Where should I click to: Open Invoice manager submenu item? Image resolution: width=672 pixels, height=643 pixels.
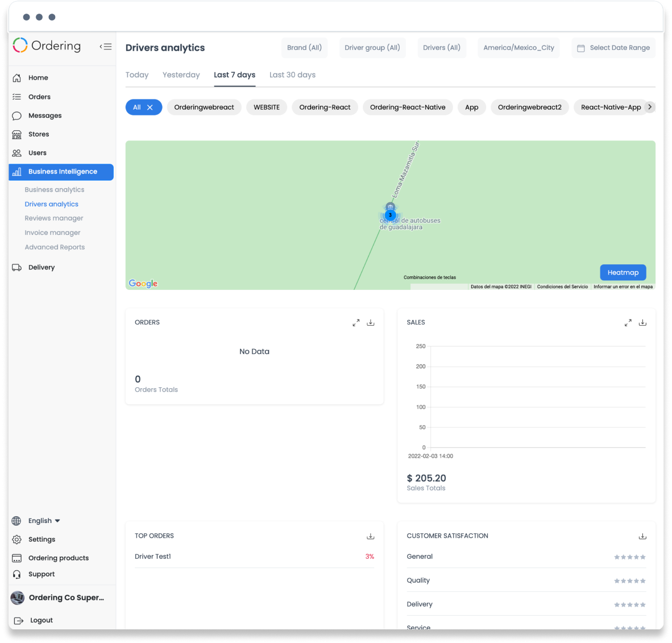pyautogui.click(x=52, y=233)
